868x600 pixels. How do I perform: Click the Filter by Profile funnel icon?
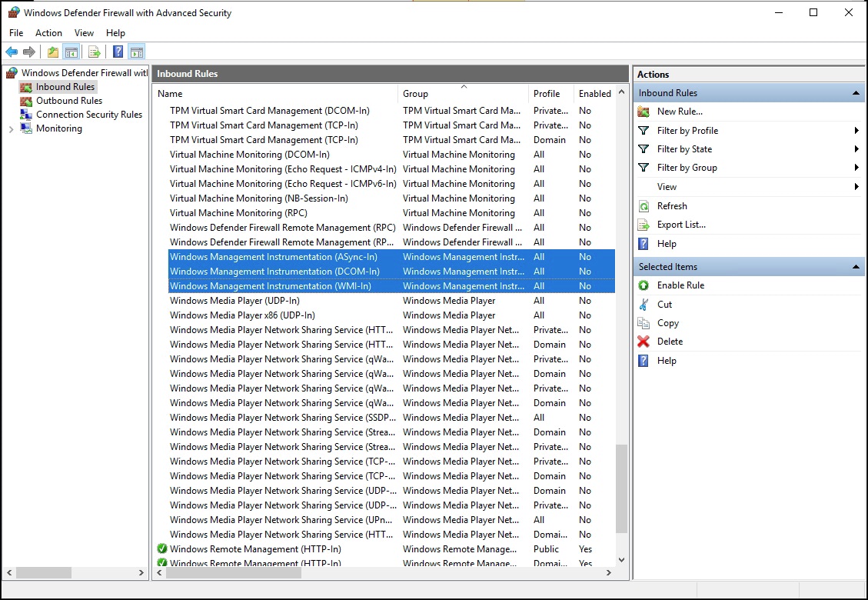(644, 131)
